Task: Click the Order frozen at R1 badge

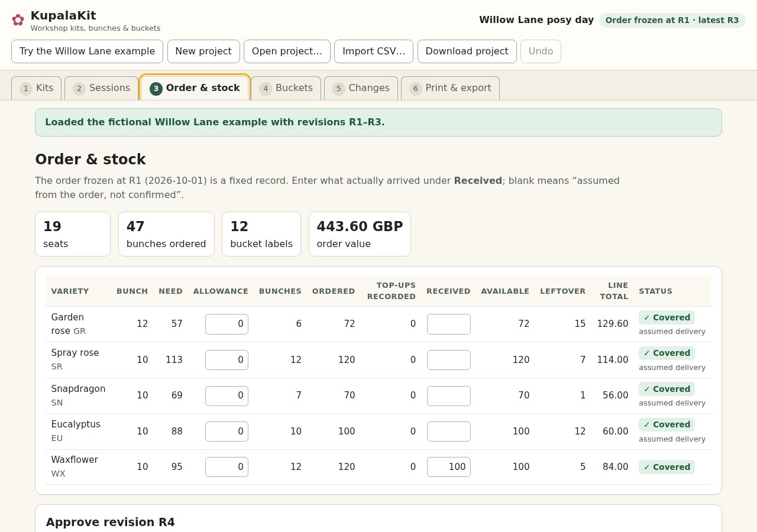Action: click(x=672, y=20)
